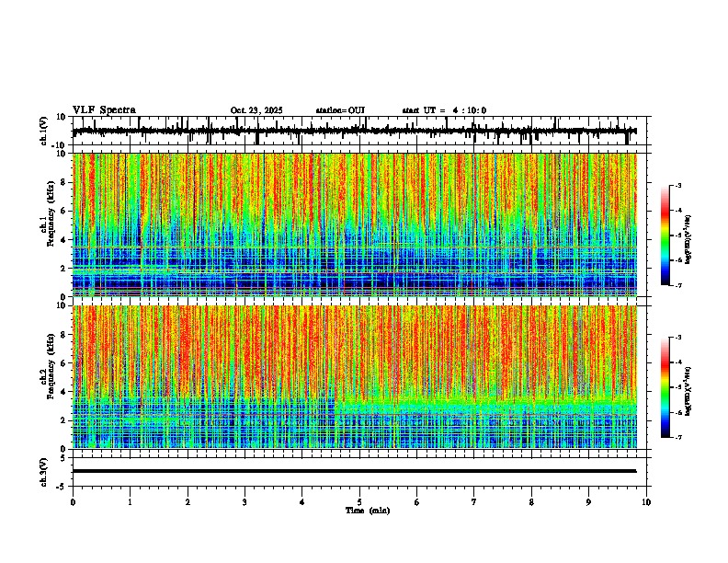Click the "-3" label on ch.2 color bar
Image resolution: width=728 pixels, height=563 pixels.
pos(677,338)
